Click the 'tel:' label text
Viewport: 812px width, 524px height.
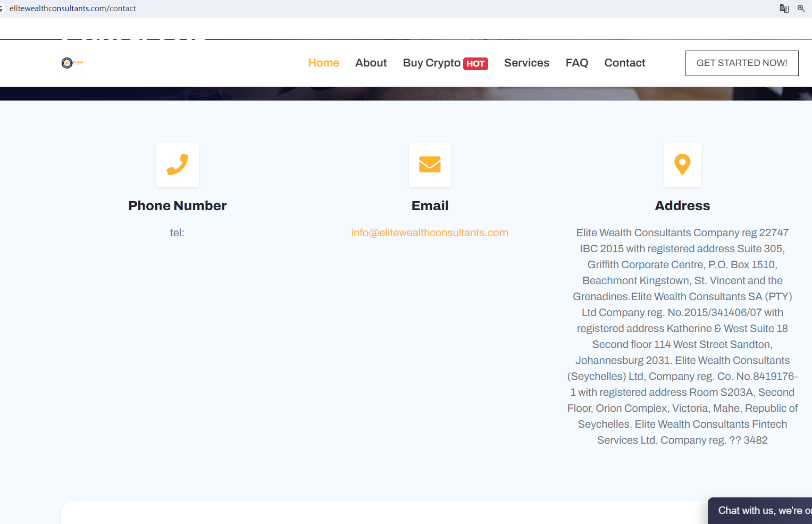(177, 232)
